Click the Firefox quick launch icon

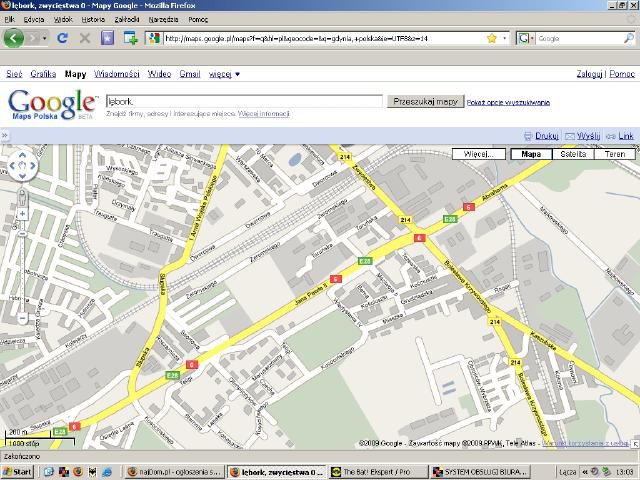(78, 472)
